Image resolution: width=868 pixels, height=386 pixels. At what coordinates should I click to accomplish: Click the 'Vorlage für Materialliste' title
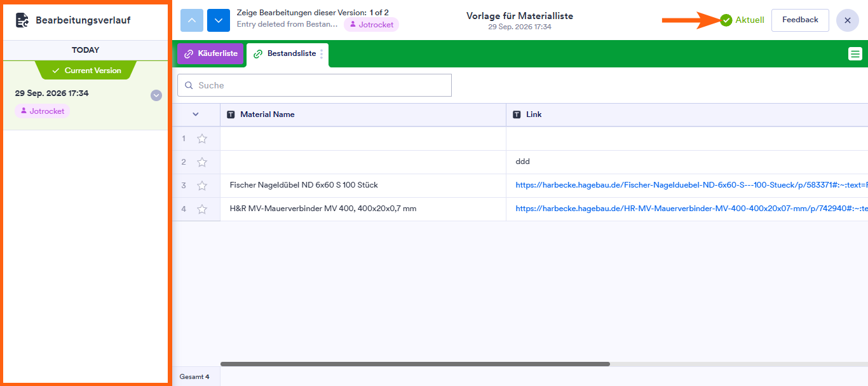(520, 15)
